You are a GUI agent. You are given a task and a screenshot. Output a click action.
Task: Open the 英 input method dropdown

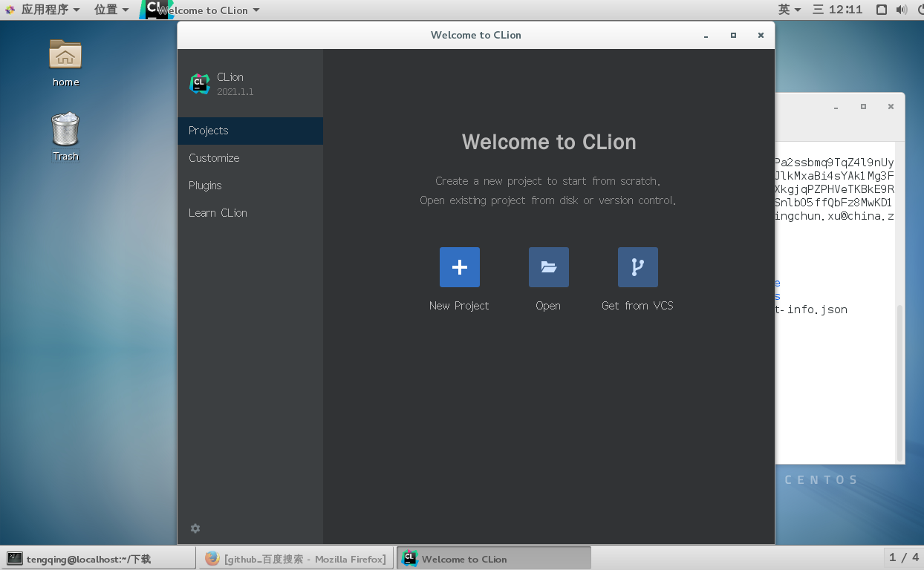(x=790, y=10)
